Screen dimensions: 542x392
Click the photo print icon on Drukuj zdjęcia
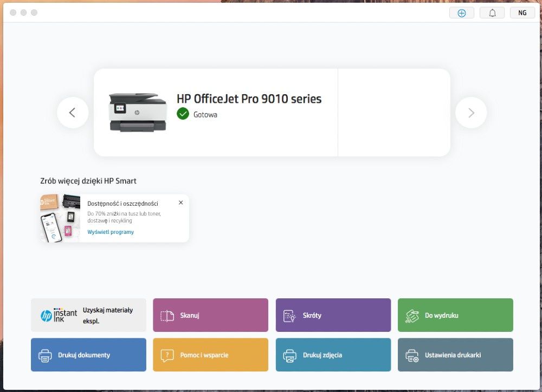point(289,355)
